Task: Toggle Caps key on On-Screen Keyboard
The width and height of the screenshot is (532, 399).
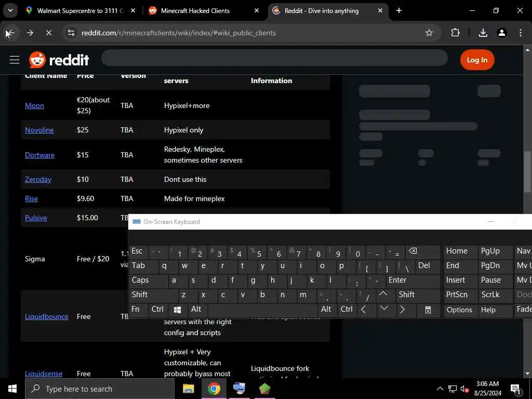Action: tap(148, 280)
